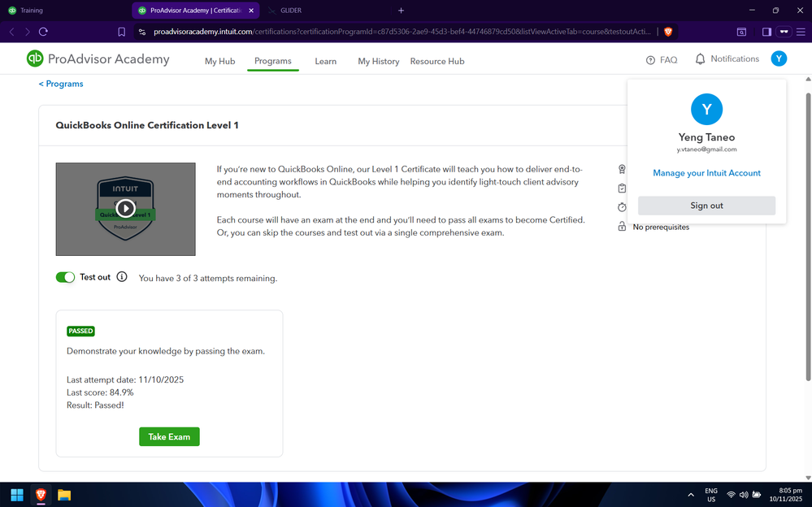Close the ProAdvisor Academy tab
This screenshot has width=812, height=507.
251,11
